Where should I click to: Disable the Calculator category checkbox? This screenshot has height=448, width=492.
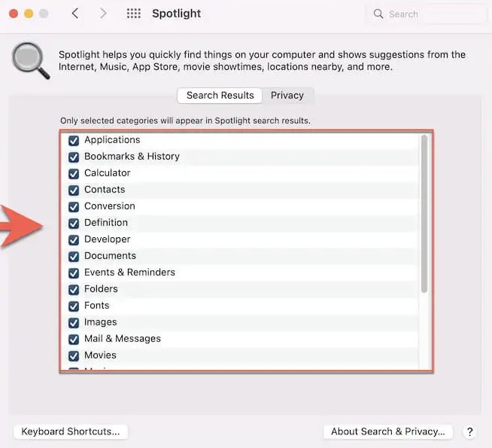click(x=74, y=173)
